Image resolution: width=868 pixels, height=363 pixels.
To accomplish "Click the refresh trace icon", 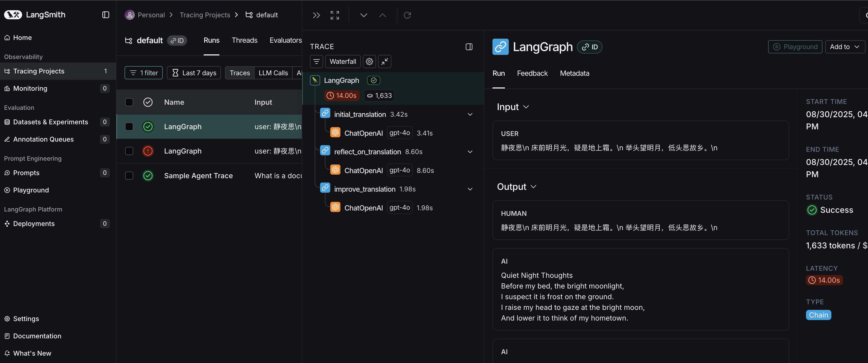I will [407, 15].
